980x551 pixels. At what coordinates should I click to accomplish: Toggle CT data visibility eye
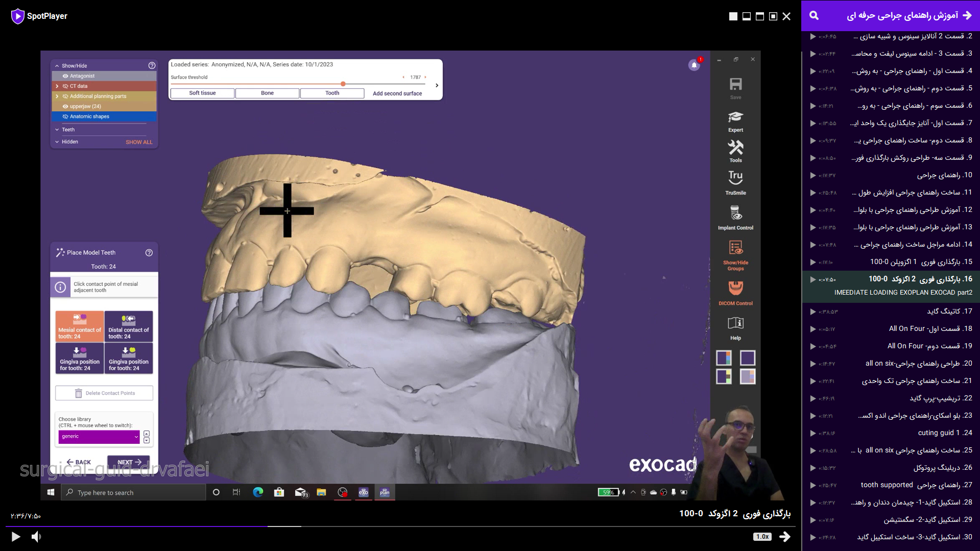(65, 86)
